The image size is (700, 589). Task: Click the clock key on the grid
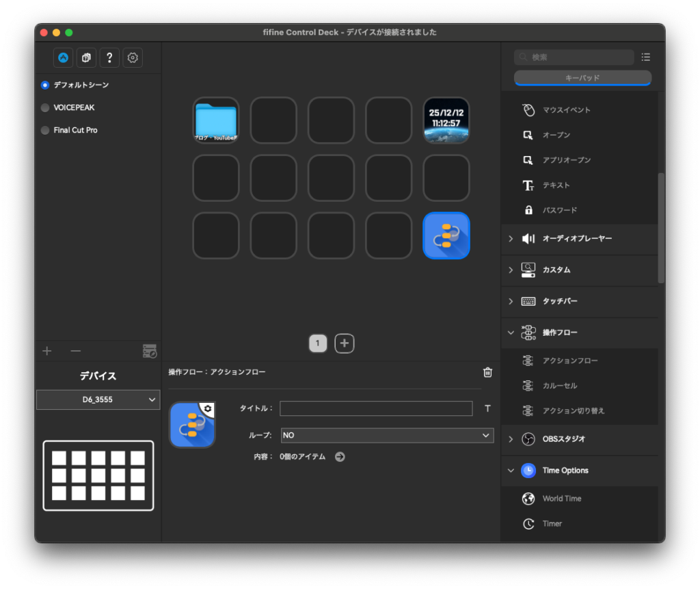[x=446, y=120]
